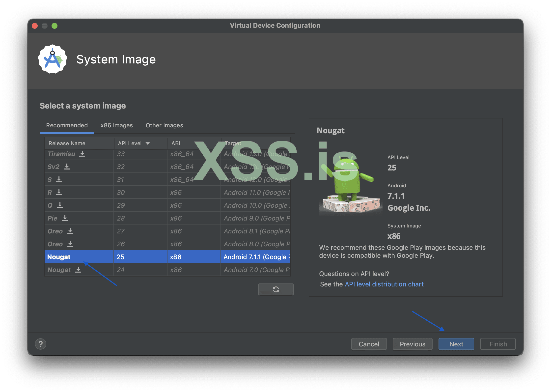Download the Q API 29 image

(x=60, y=205)
